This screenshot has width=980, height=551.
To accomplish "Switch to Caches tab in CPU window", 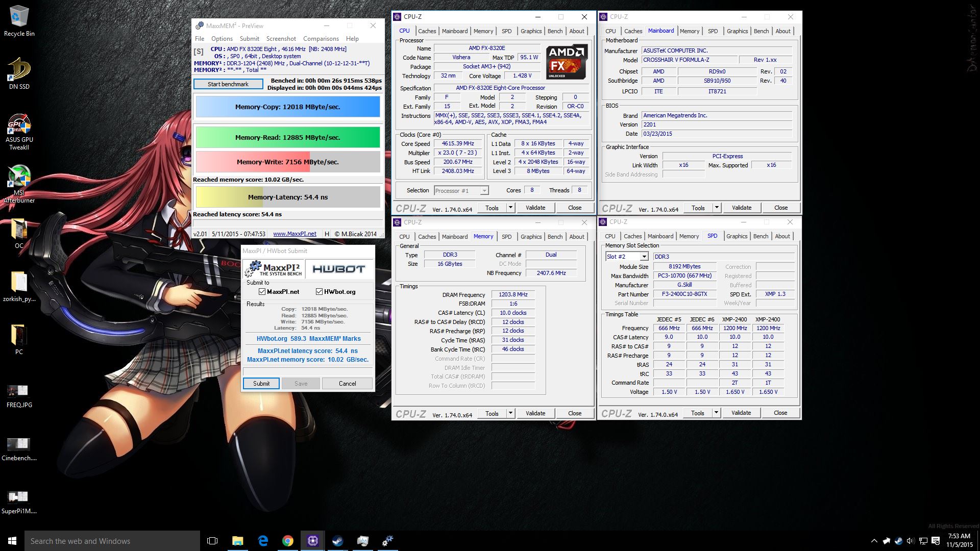I will click(x=427, y=31).
